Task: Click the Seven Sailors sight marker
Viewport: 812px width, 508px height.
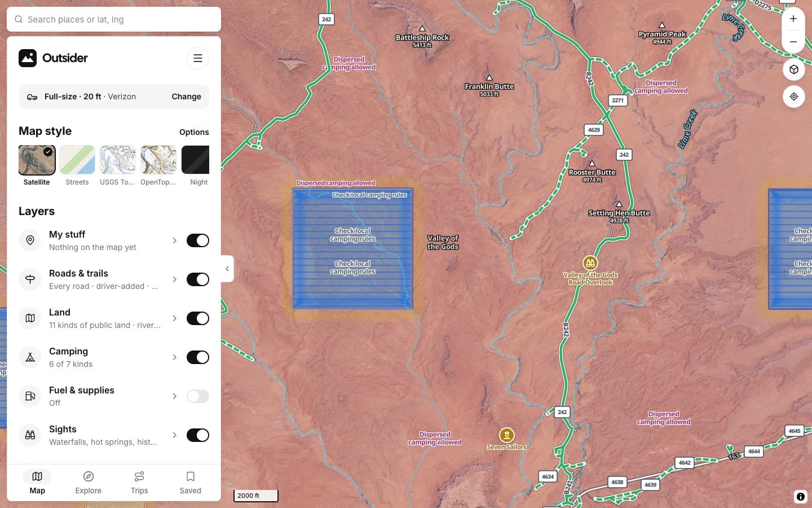Action: [x=507, y=435]
